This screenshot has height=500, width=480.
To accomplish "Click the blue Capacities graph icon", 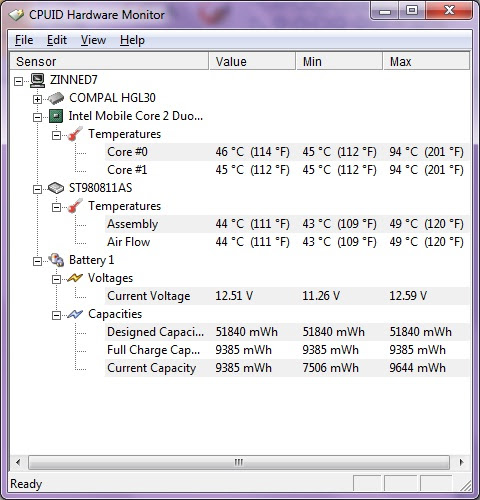I will (x=75, y=314).
